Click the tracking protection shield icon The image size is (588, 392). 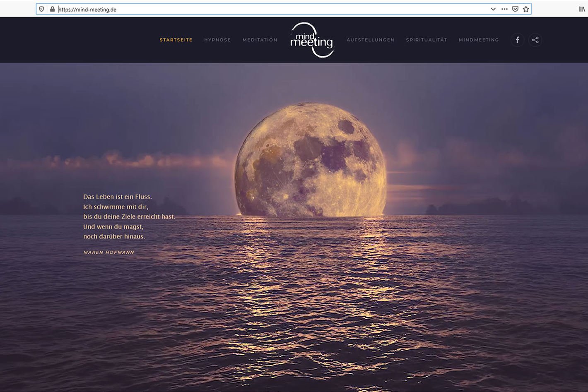pyautogui.click(x=41, y=9)
